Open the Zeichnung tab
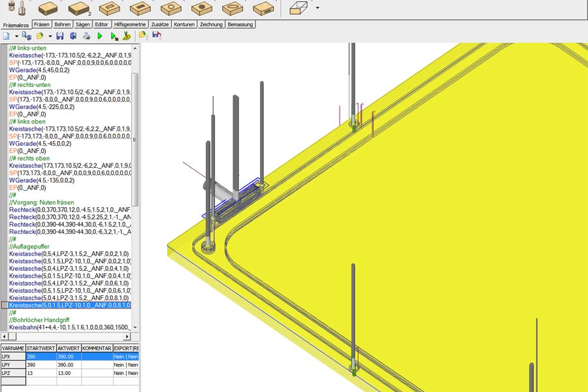Image resolution: width=588 pixels, height=392 pixels. click(211, 24)
